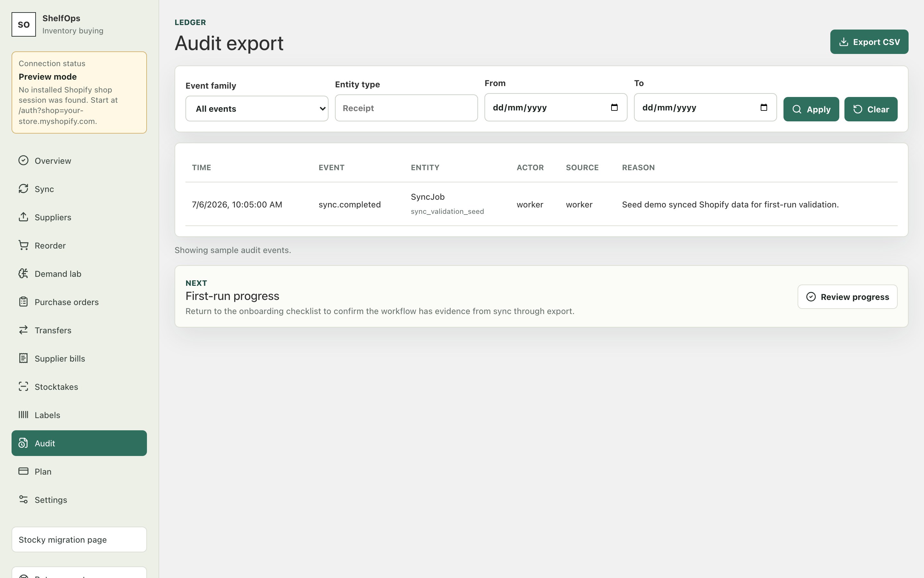The width and height of the screenshot is (924, 578).
Task: Click the From date field
Action: pos(556,108)
